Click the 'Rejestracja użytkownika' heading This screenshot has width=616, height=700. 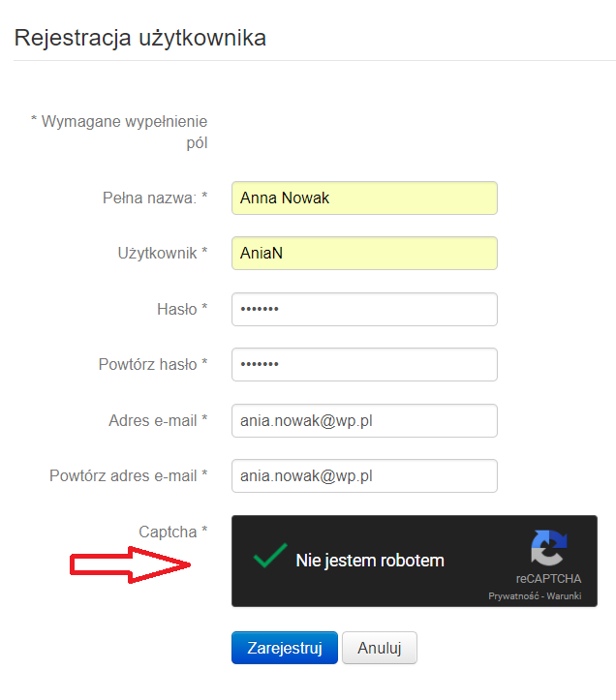click(x=140, y=38)
